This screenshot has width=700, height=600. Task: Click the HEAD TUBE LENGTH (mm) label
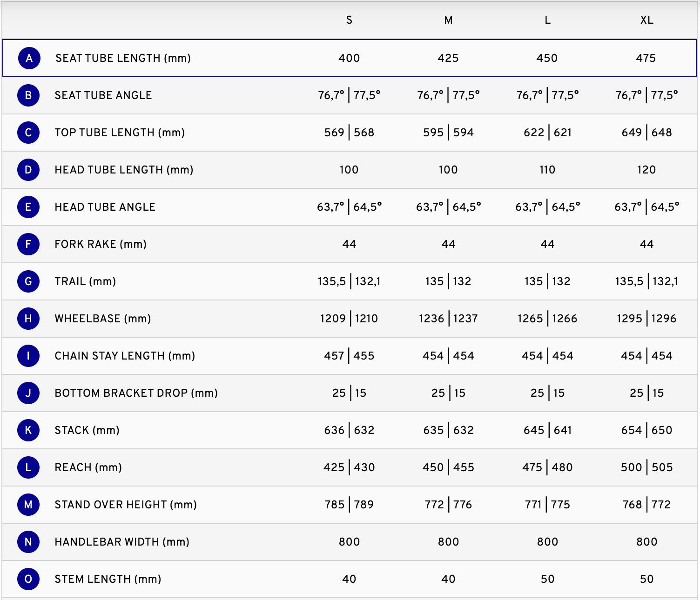point(124,170)
